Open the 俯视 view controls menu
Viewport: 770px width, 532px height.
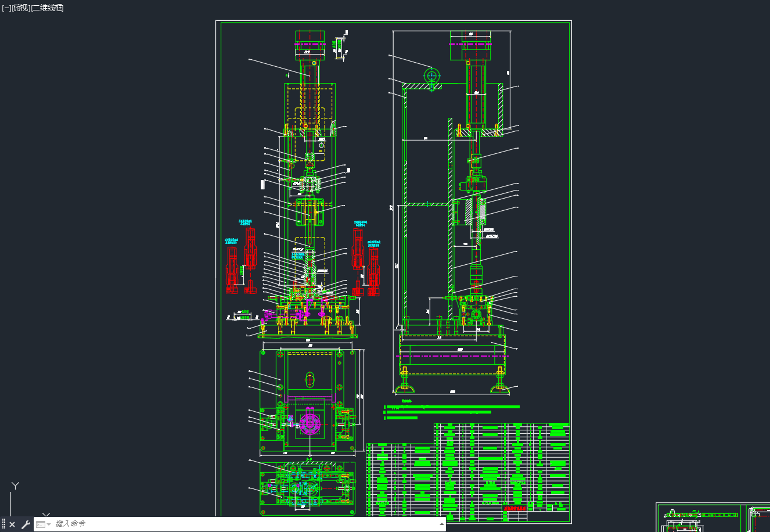pos(20,8)
